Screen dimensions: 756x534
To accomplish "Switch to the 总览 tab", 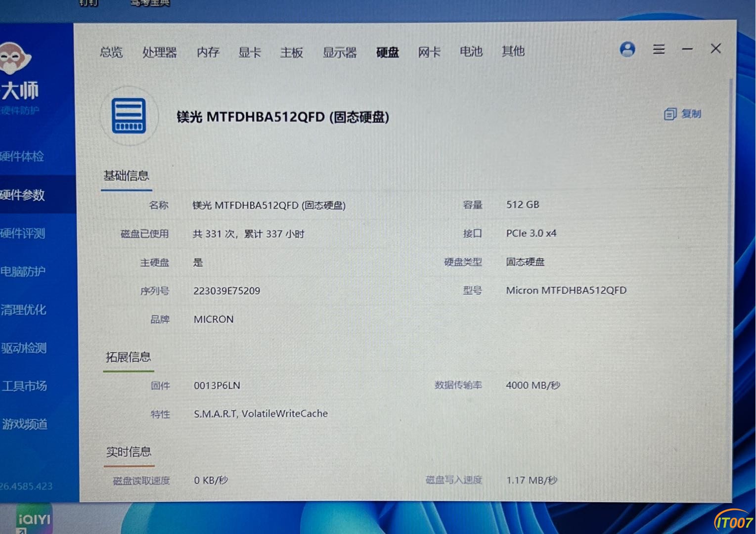I will (x=111, y=52).
